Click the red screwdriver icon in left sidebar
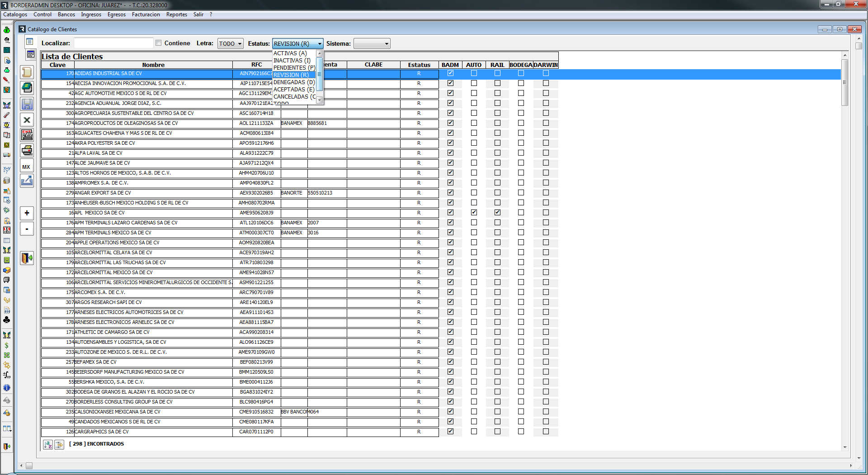 point(7,80)
